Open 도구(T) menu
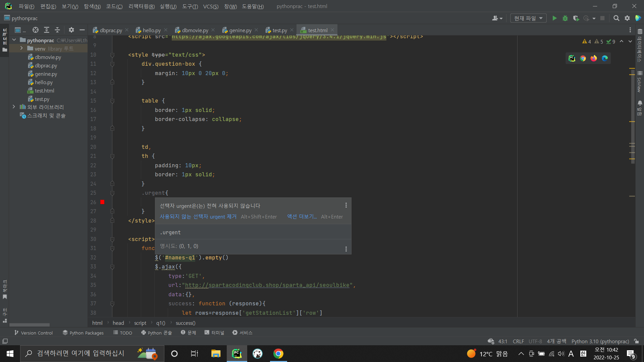The height and width of the screenshot is (362, 644). click(x=190, y=6)
